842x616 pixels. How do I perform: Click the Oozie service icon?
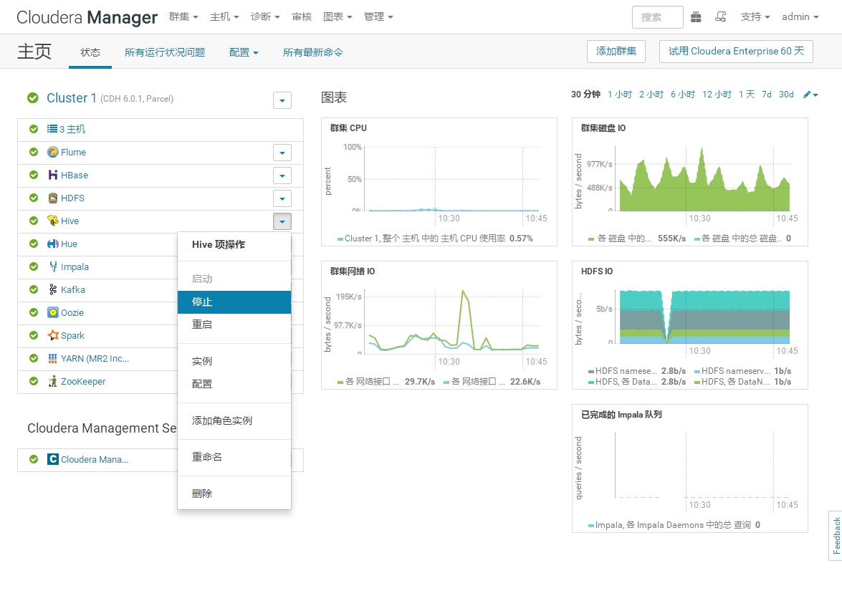[x=52, y=312]
